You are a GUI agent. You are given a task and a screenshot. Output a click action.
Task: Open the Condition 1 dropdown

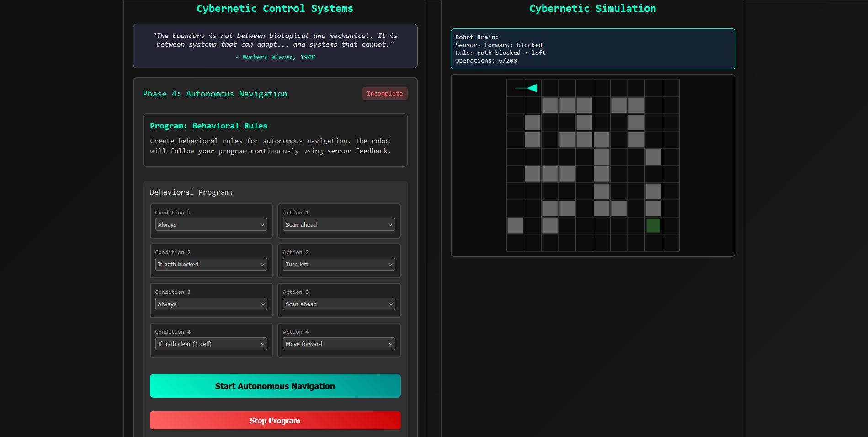click(x=211, y=224)
